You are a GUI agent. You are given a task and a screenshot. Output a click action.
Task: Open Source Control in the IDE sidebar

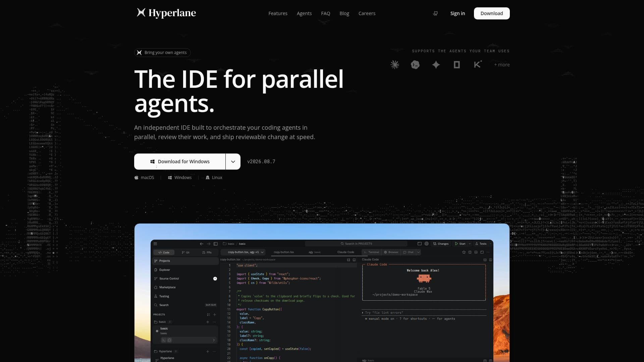(x=185, y=279)
